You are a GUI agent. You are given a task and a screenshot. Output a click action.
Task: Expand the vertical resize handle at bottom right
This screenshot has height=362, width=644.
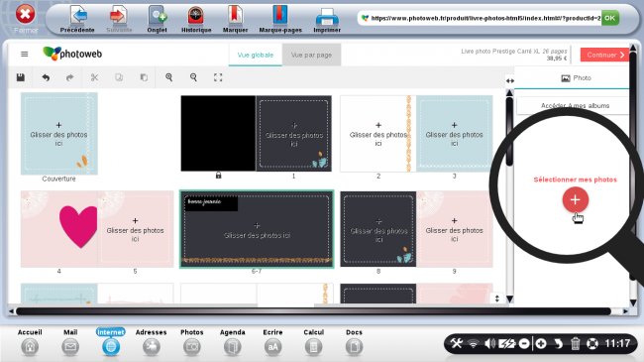(x=497, y=299)
